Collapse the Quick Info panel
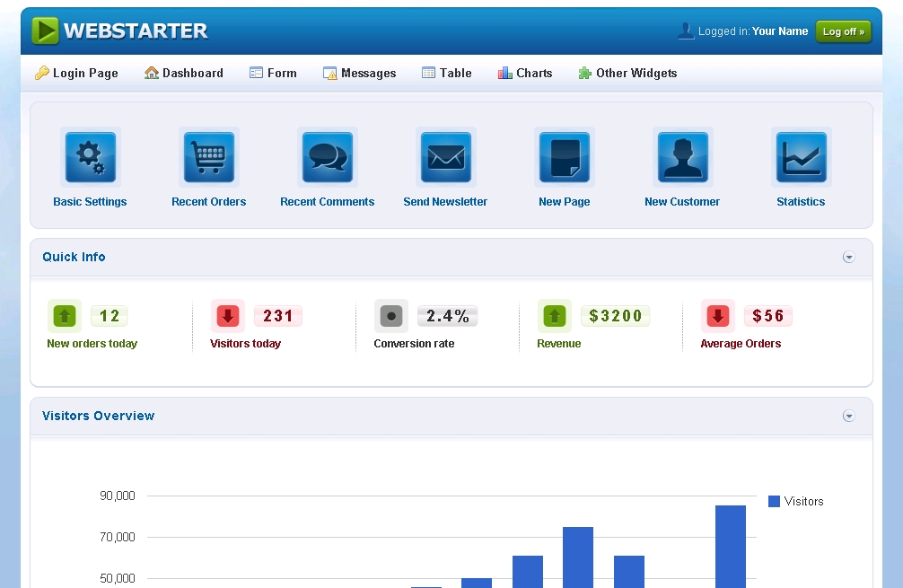 848,258
